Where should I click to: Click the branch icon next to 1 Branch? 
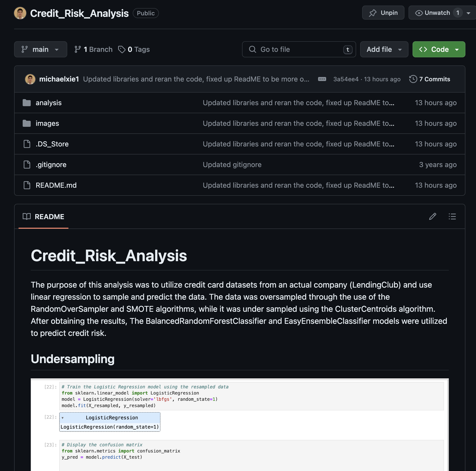tap(78, 49)
